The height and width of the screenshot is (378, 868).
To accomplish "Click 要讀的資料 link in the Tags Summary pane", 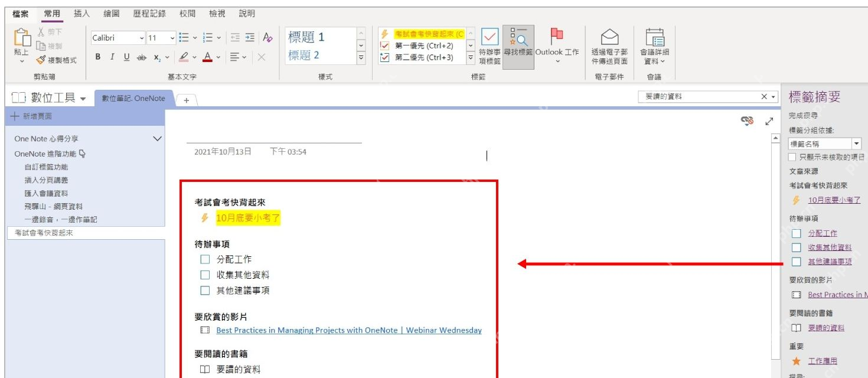I will pyautogui.click(x=826, y=328).
